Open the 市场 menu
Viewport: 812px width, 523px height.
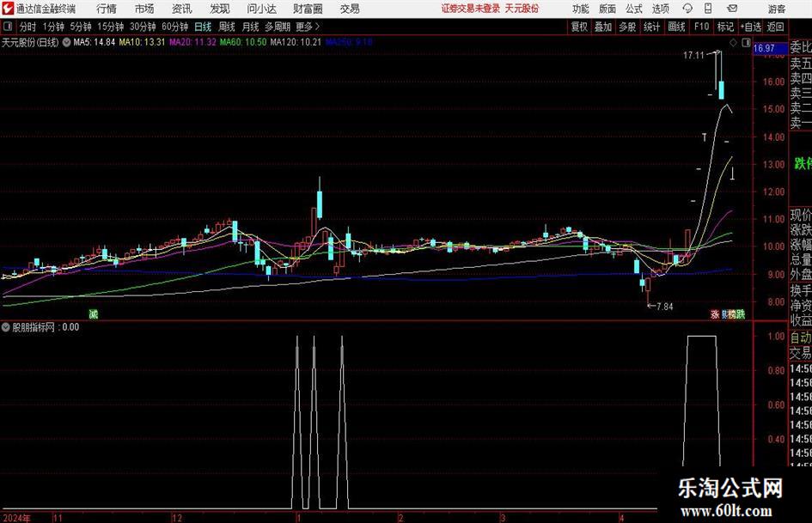click(x=144, y=9)
